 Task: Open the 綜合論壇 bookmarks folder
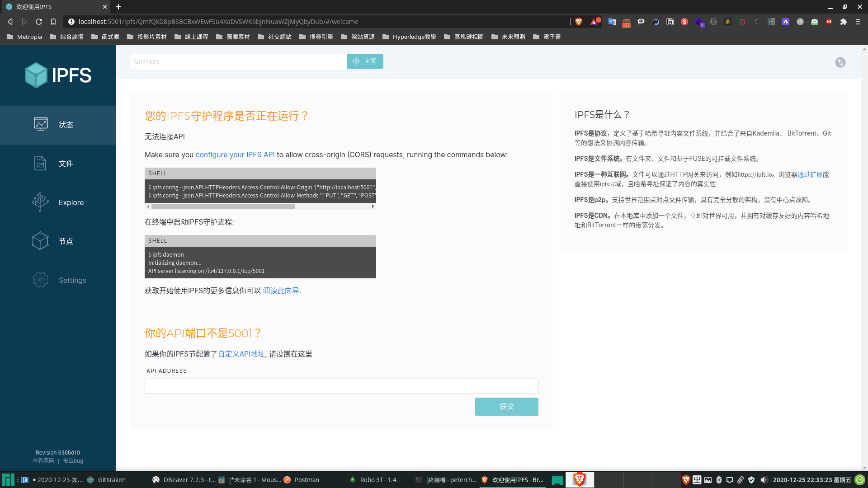[x=66, y=37]
